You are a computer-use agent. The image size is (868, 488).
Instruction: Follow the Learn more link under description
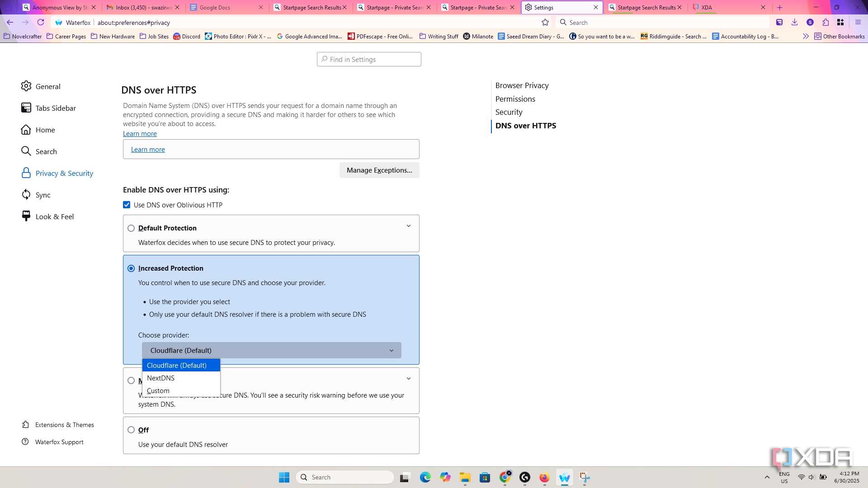[x=140, y=133]
